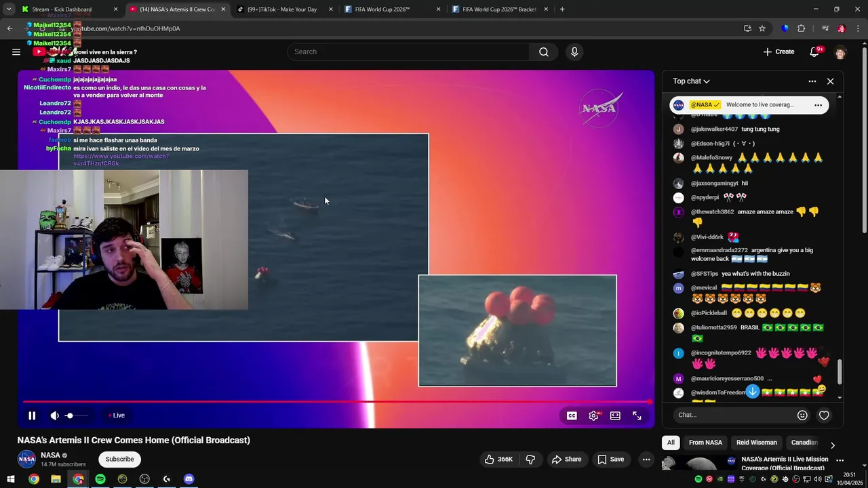Open Spotify from the taskbar
Viewport: 868px width, 488px height.
pos(100,479)
